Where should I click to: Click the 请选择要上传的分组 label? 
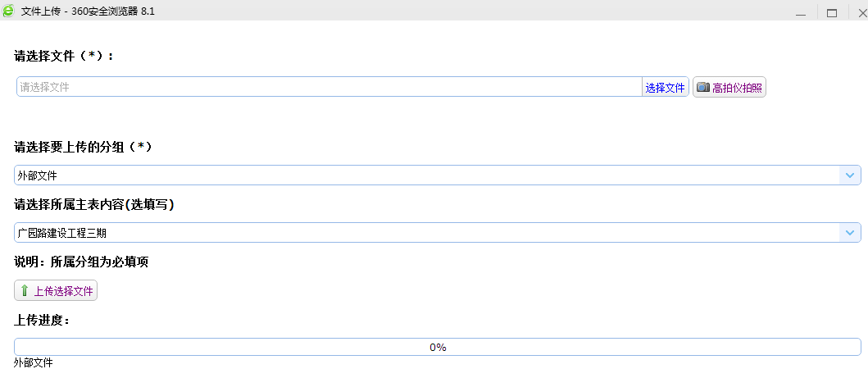[x=83, y=147]
